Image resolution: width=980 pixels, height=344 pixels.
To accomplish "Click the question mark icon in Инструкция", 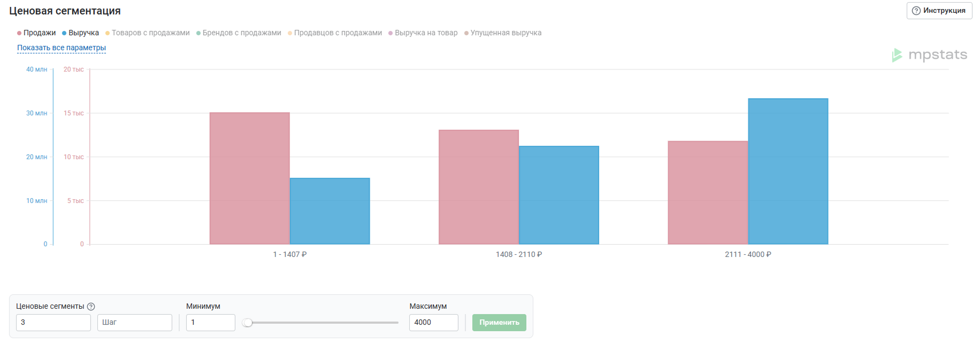I will (x=916, y=11).
